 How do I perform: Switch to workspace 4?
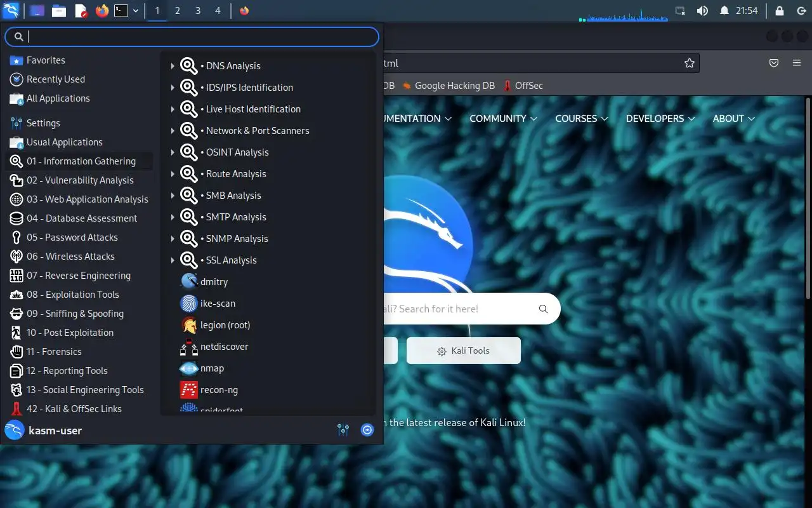coord(218,11)
